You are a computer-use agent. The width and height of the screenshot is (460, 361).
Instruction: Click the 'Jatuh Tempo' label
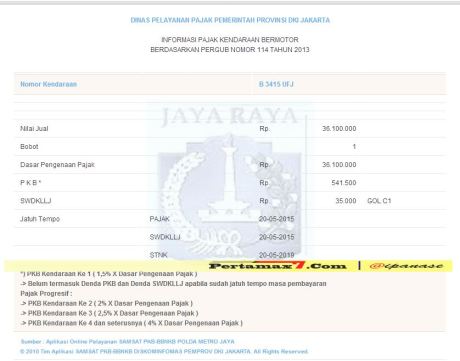tap(40, 219)
